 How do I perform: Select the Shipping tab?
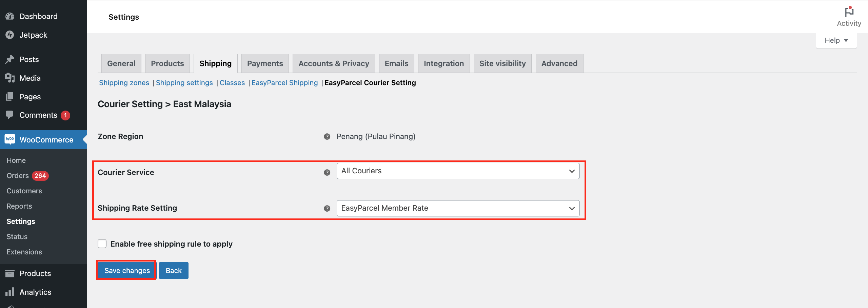click(216, 63)
